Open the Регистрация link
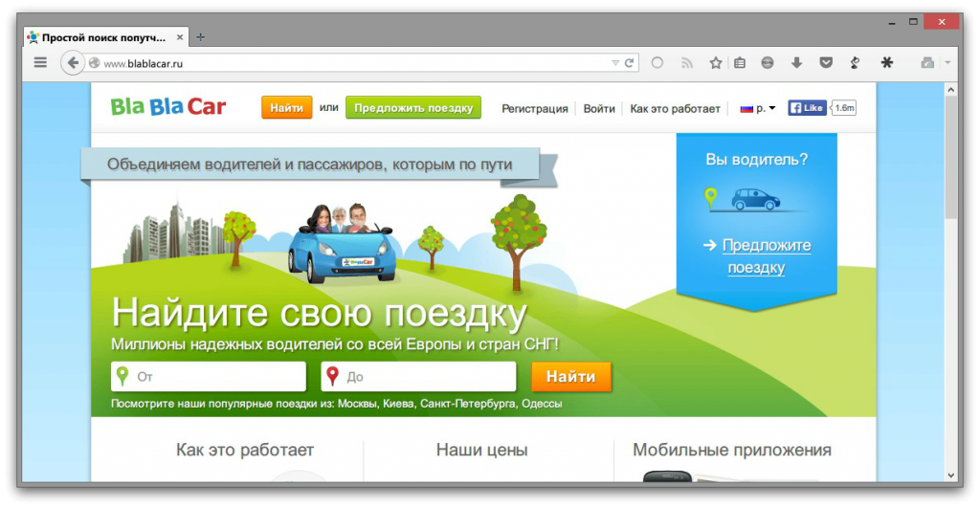The image size is (980, 508). pos(534,108)
